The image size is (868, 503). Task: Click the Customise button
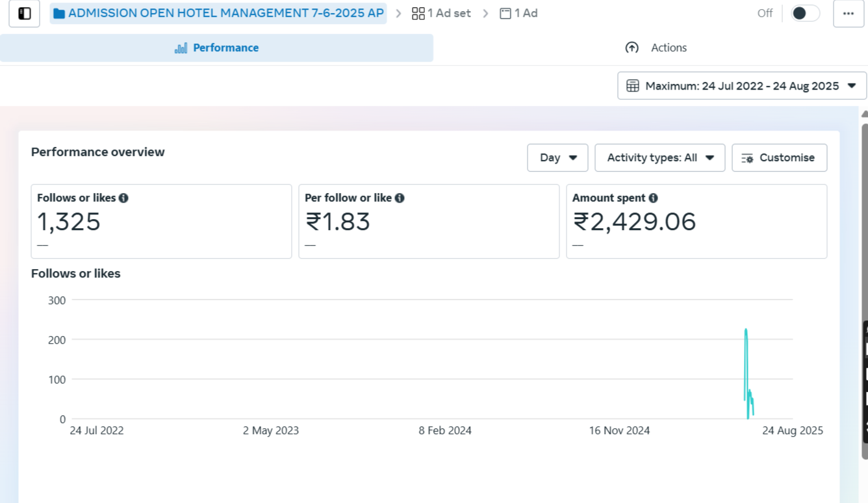coord(779,158)
